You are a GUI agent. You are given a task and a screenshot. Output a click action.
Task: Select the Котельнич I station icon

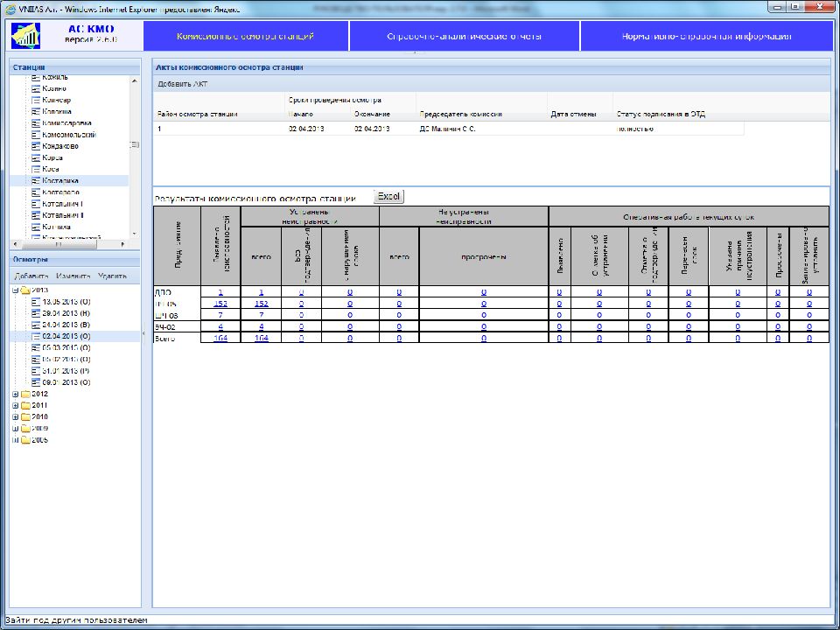tap(36, 204)
